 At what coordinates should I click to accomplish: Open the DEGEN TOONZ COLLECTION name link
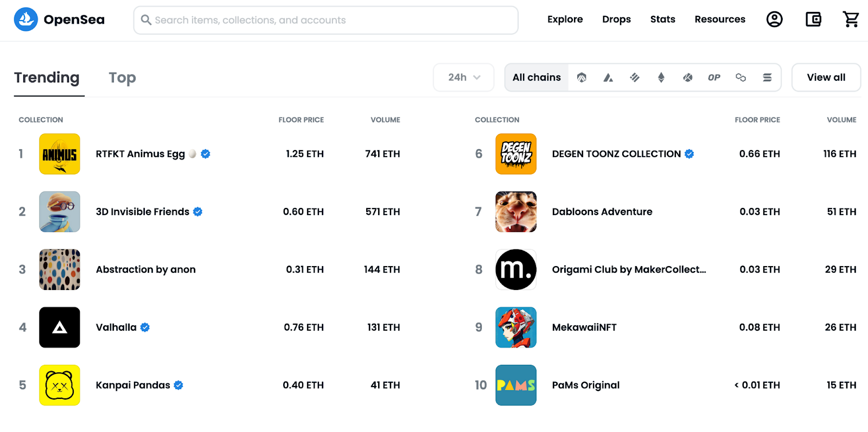pos(616,154)
